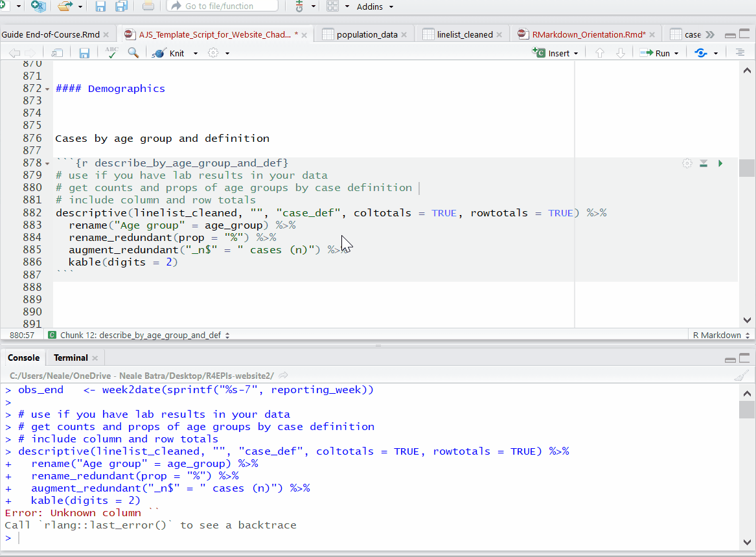Open the Run options dropdown arrow
The width and height of the screenshot is (756, 557).
(x=676, y=54)
